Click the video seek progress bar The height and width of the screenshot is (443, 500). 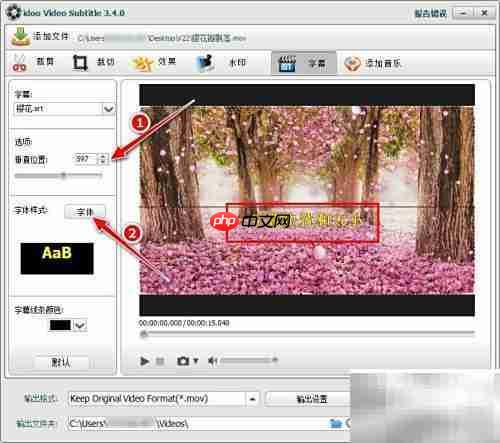click(307, 334)
